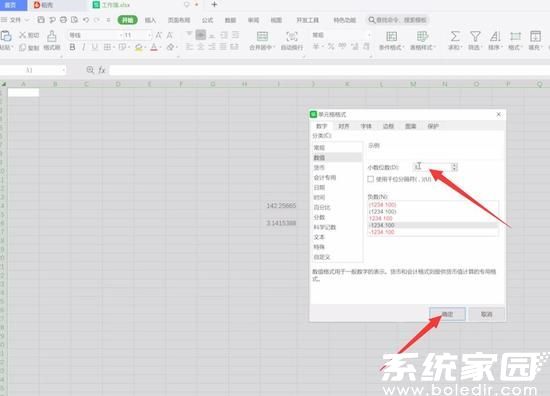The width and height of the screenshot is (550, 396).
Task: Click the function fx icon
Action: 102,70
